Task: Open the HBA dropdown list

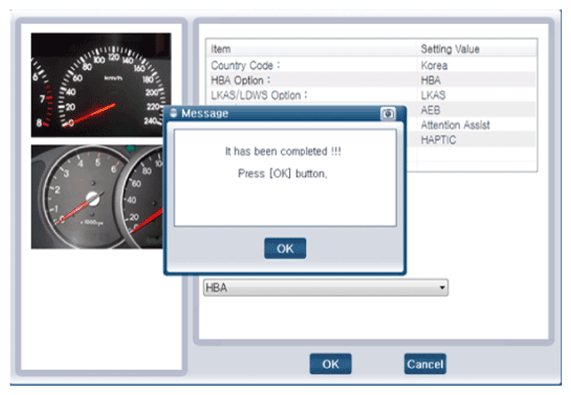Action: (326, 288)
